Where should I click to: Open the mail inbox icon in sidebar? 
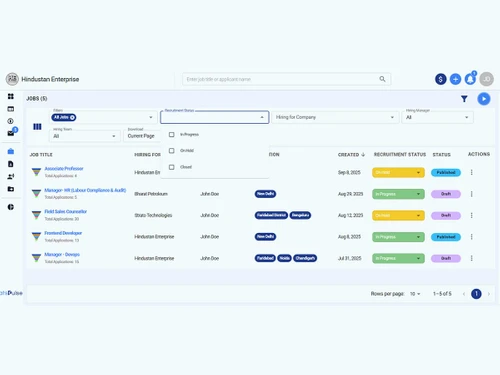point(11,133)
